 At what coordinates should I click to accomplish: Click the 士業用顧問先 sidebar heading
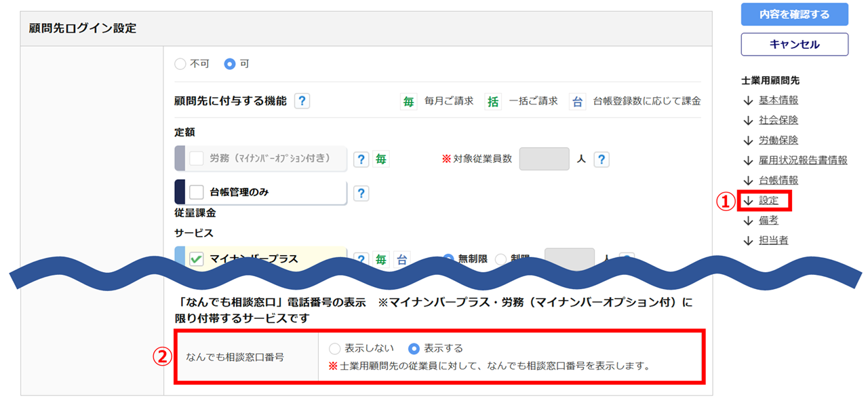(x=770, y=80)
